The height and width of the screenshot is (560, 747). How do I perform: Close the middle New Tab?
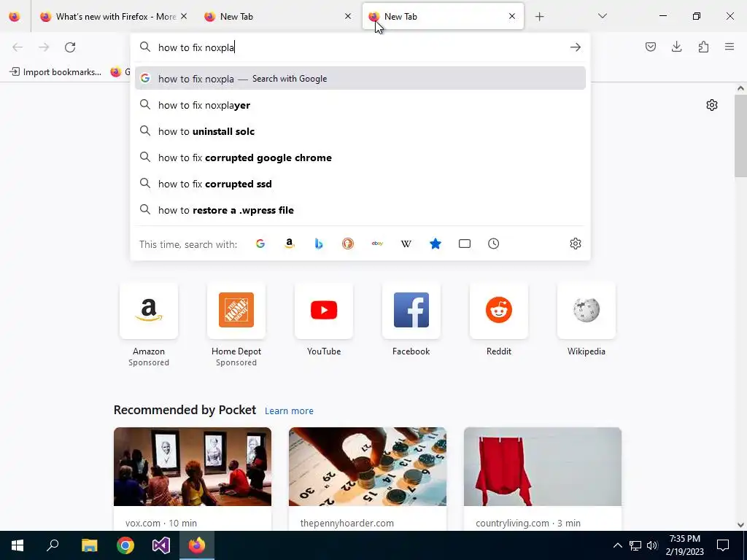tap(348, 17)
